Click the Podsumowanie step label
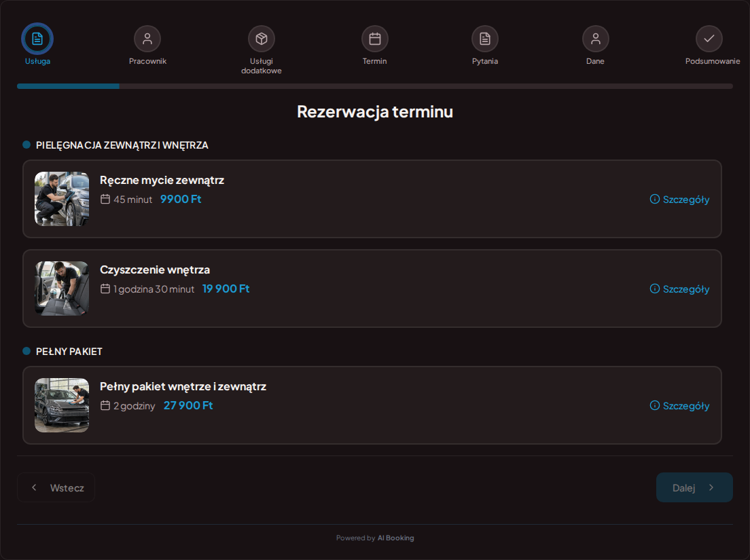 point(712,61)
